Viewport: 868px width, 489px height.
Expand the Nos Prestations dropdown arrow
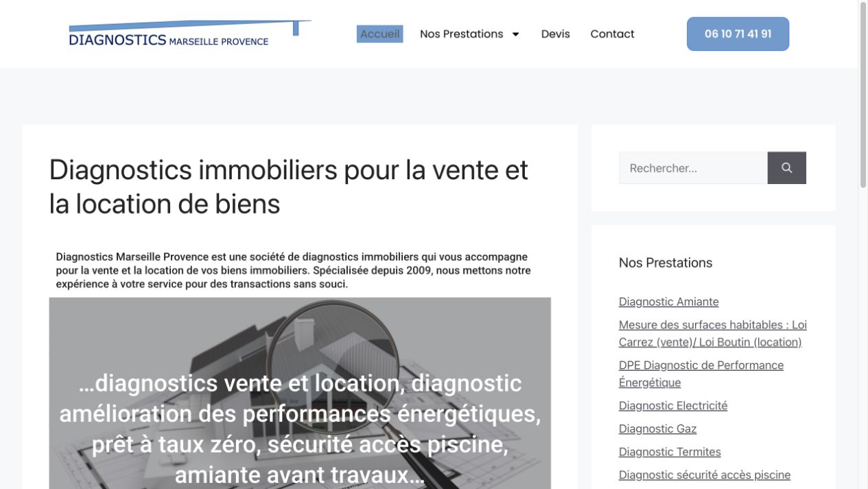coord(516,34)
